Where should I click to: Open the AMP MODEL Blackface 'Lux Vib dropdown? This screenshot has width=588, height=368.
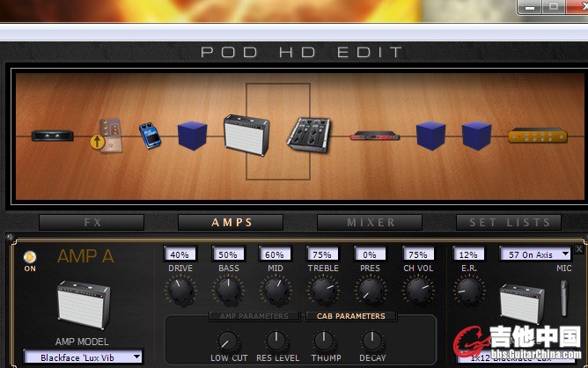pos(83,357)
